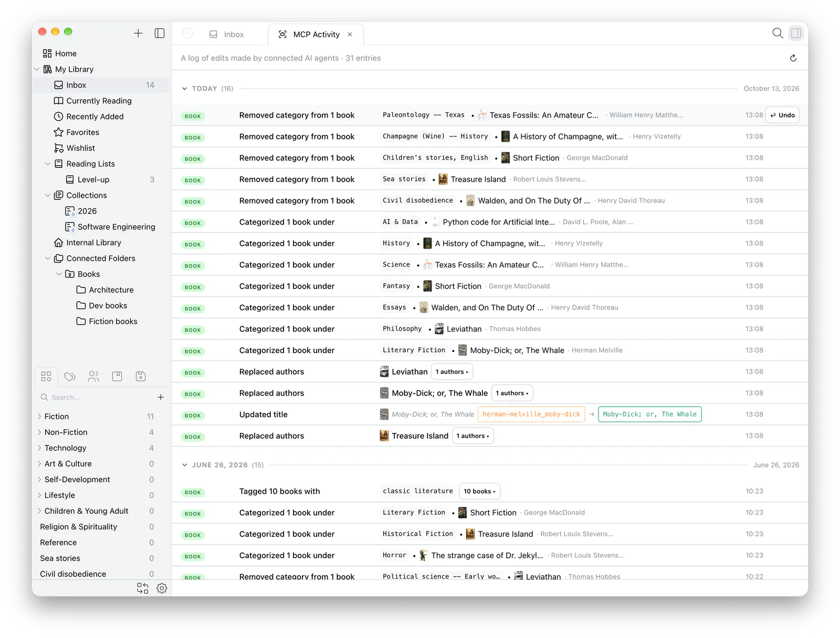
Task: Add a category with the plus icon
Action: pyautogui.click(x=161, y=398)
